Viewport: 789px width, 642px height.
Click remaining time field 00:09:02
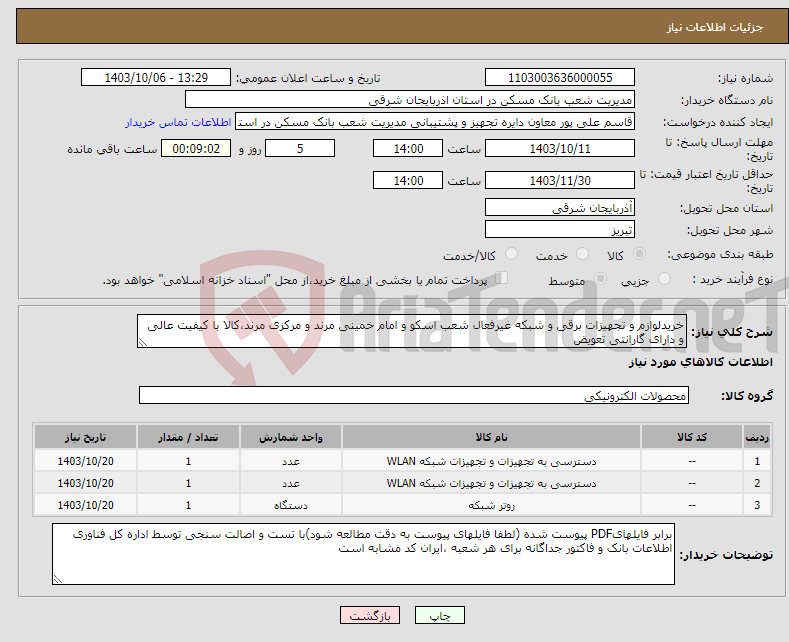[x=196, y=148]
